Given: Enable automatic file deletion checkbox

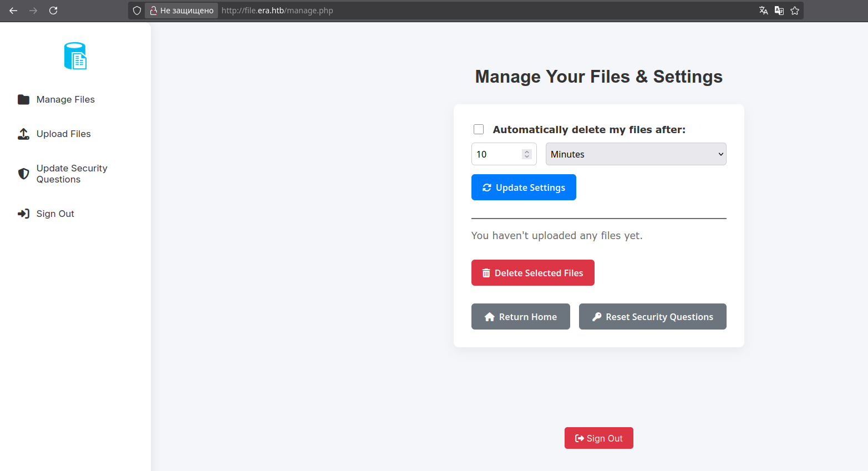Looking at the screenshot, I should pyautogui.click(x=478, y=129).
